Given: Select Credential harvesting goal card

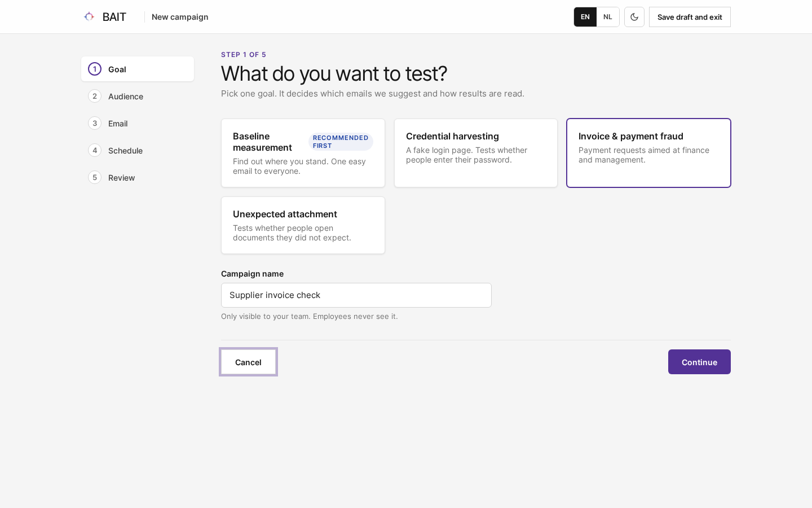Looking at the screenshot, I should 476,153.
